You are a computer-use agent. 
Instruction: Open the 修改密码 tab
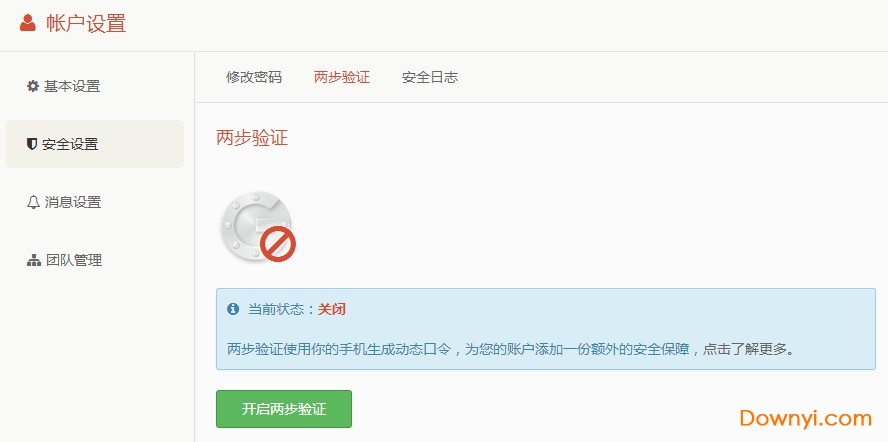[x=254, y=77]
